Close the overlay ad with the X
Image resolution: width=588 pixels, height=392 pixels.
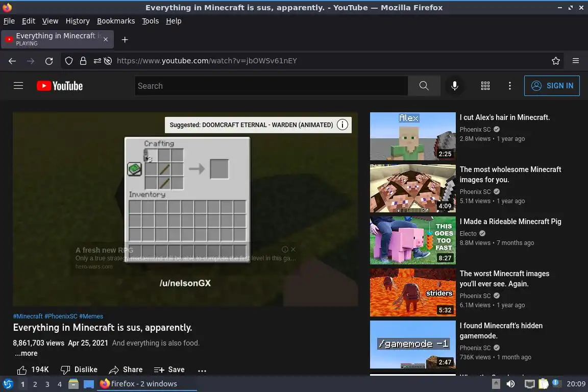293,249
